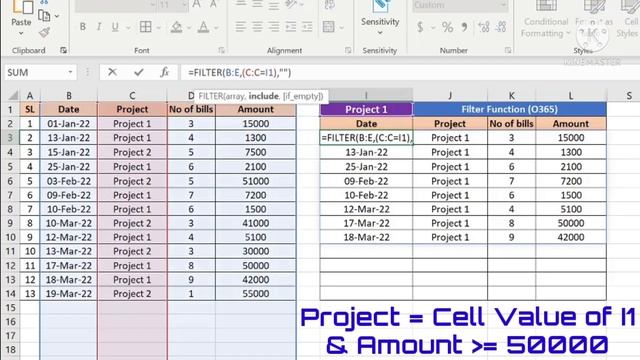Click the Align Left icon
Image resolution: width=640 pixels, height=360 pixels.
(x=240, y=27)
